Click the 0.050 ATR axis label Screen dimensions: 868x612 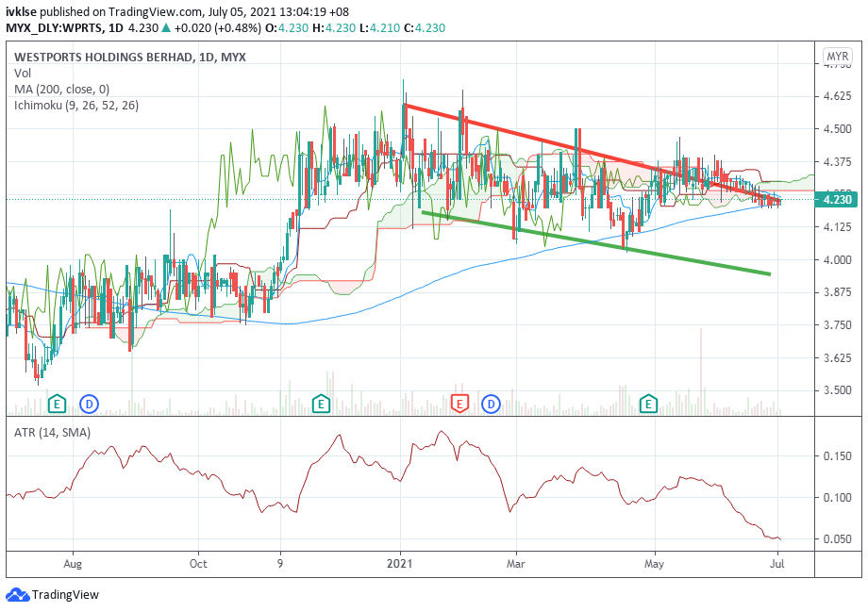(837, 539)
